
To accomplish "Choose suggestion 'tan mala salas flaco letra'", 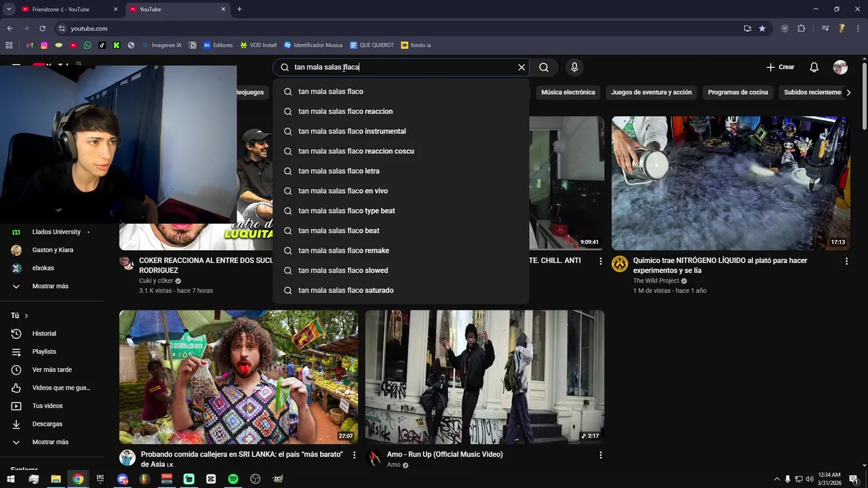I will (x=401, y=171).
